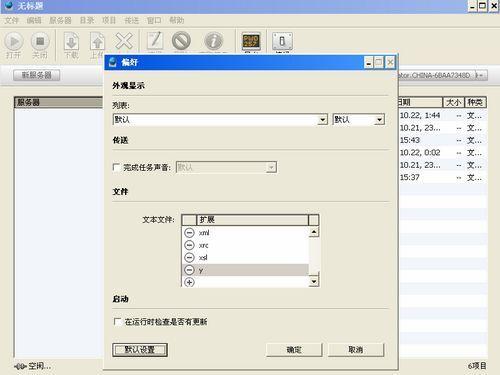Open the 项目 menu
The height and width of the screenshot is (375, 500).
click(109, 20)
